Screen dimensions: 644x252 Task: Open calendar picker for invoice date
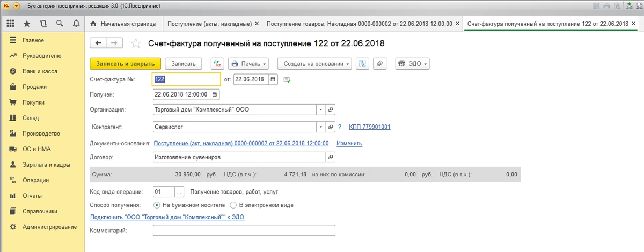point(273,79)
